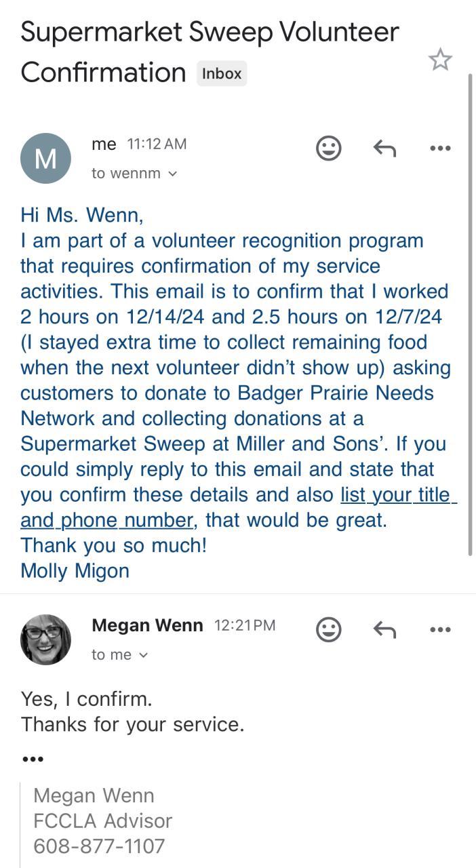Image resolution: width=476 pixels, height=868 pixels.
Task: Click the 12:21 PM timestamp
Action: 245,625
